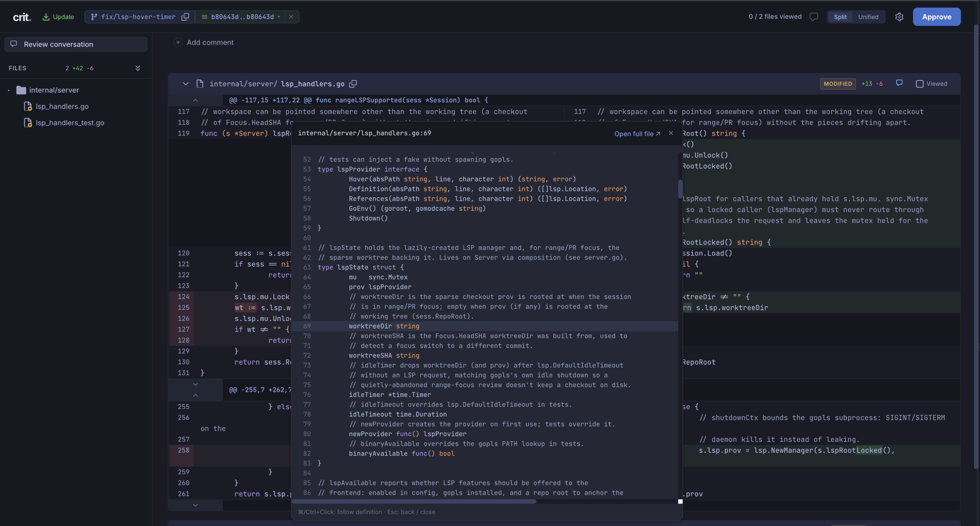Viewport: 980px width, 526px height.
Task: Open Review conversation
Action: pos(76,44)
